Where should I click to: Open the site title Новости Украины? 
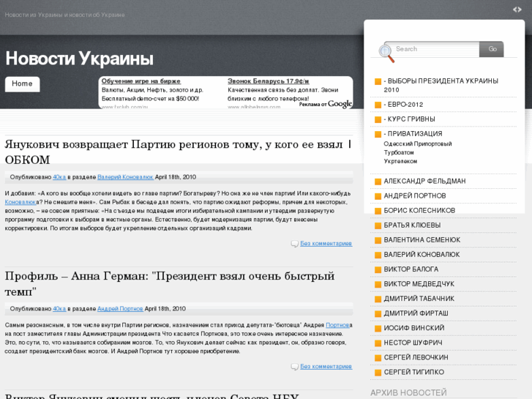click(79, 59)
